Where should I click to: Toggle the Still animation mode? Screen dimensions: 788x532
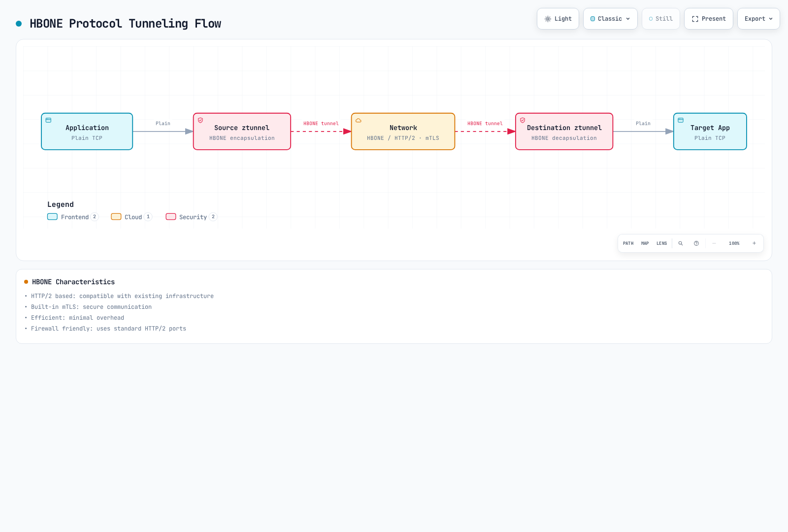(661, 19)
